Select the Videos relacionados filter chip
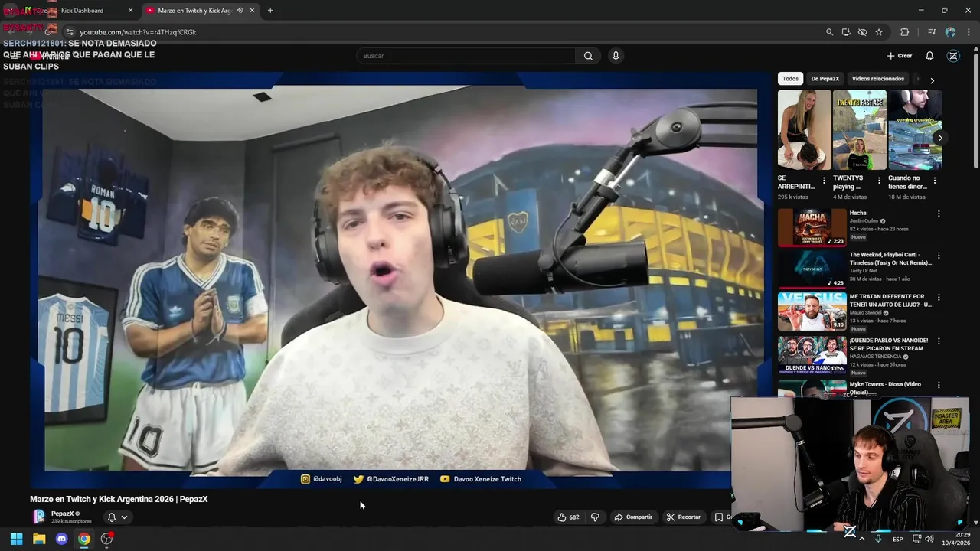The width and height of the screenshot is (980, 551). pyautogui.click(x=878, y=79)
